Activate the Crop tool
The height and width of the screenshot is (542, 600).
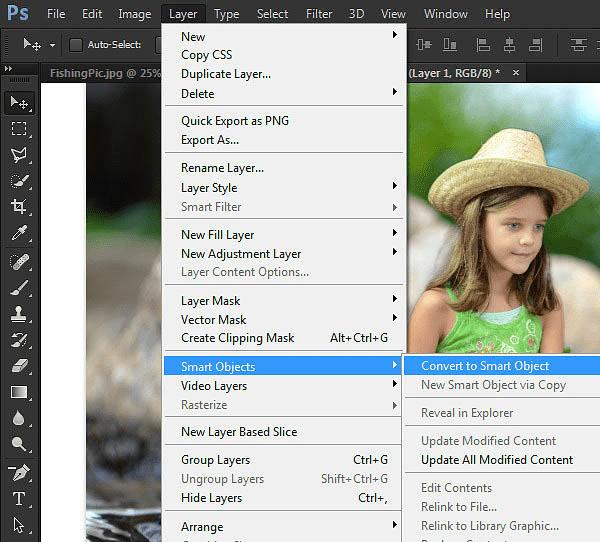tap(19, 207)
